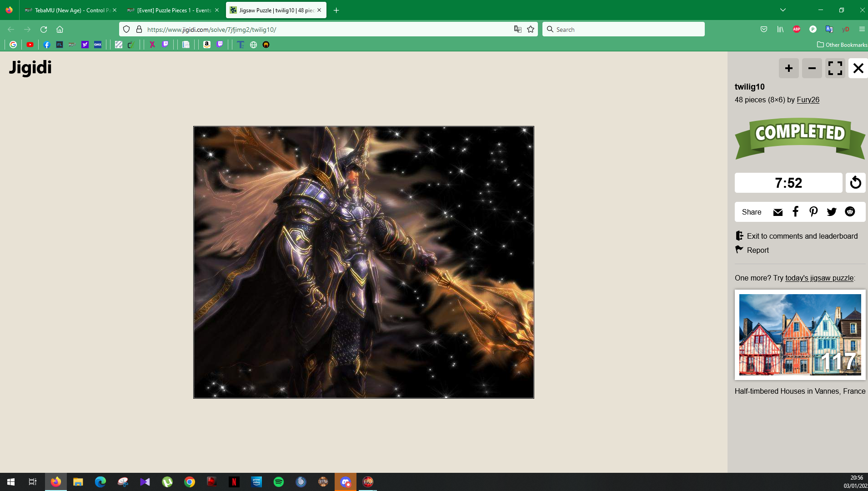Share the puzzle on Twitter
Viewport: 868px width, 491px height.
pos(832,212)
